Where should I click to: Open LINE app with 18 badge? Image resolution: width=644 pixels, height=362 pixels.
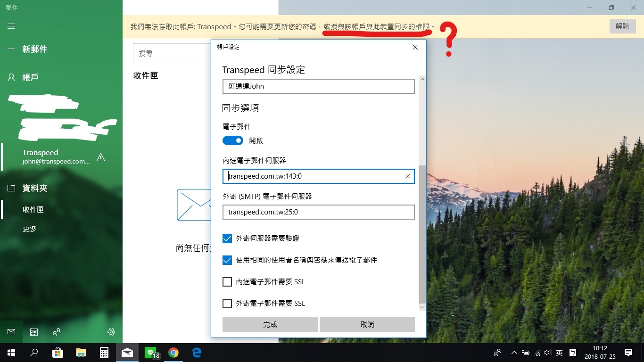(x=151, y=353)
